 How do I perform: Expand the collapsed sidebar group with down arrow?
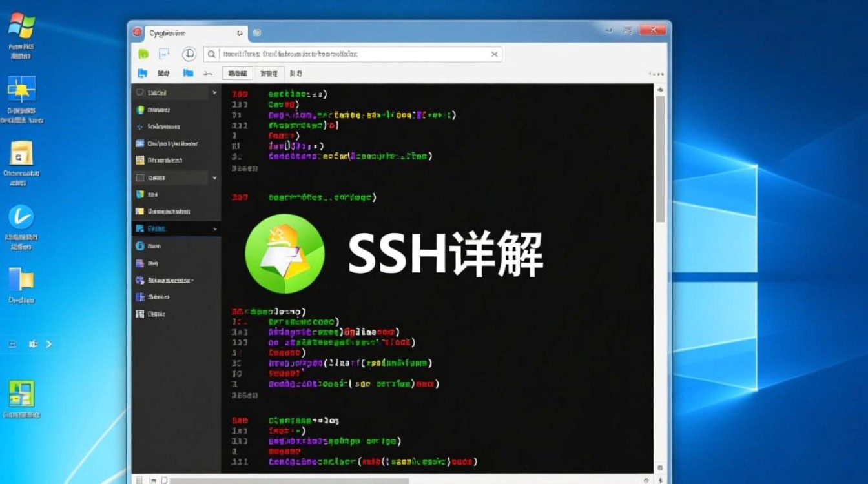pos(214,177)
